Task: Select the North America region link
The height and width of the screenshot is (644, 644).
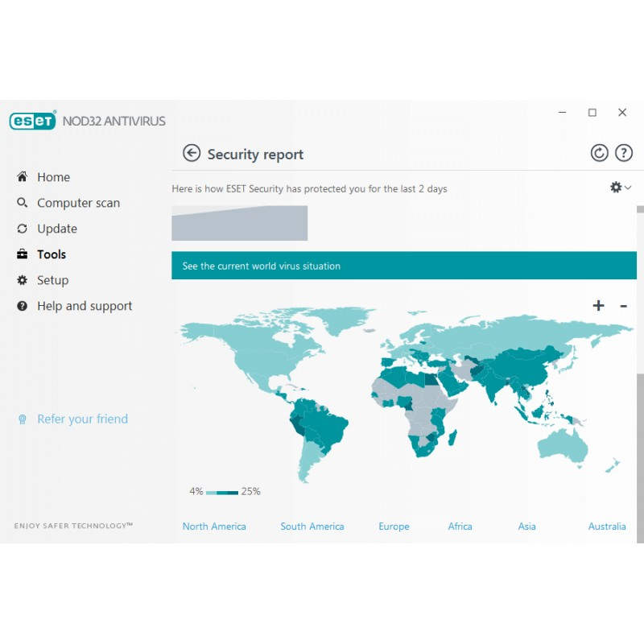Action: 214,526
